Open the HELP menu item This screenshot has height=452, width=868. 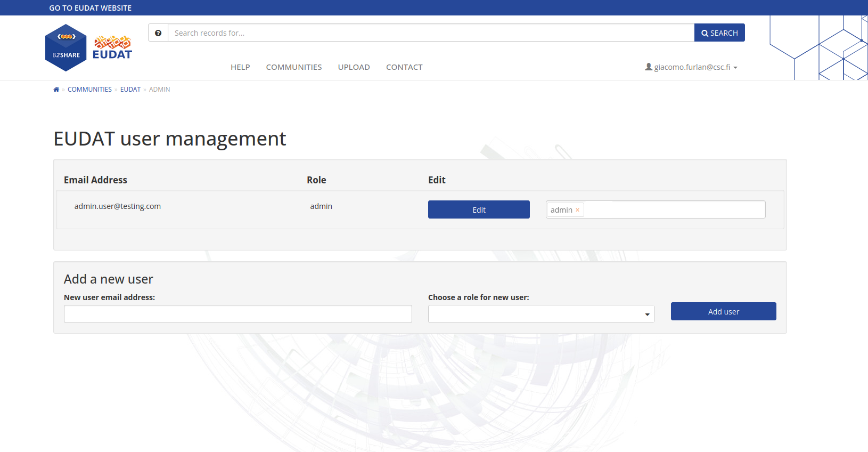click(240, 67)
